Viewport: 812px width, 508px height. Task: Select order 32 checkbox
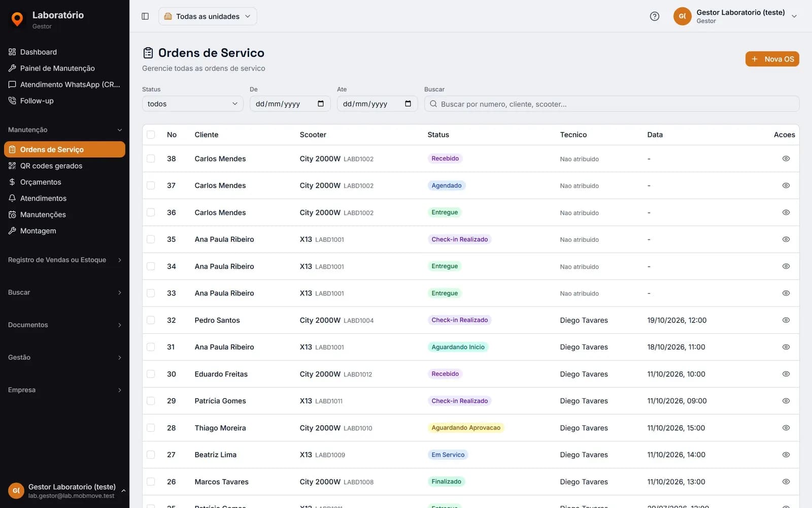pyautogui.click(x=151, y=320)
